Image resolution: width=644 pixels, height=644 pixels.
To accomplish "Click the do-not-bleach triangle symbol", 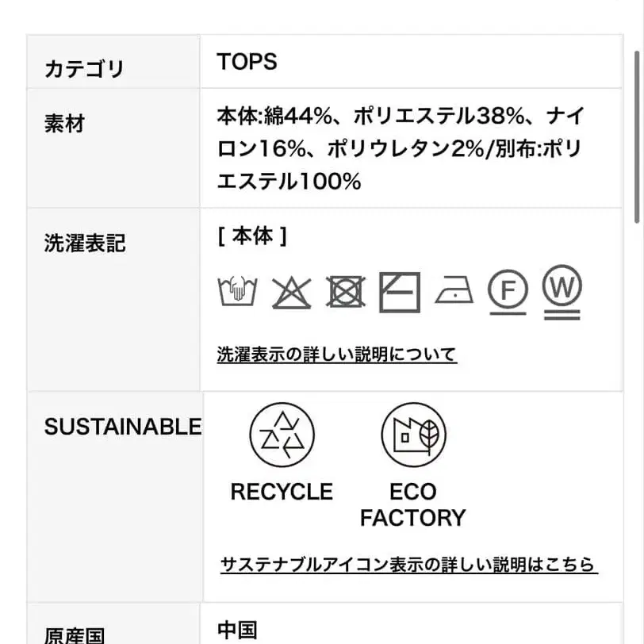I will pyautogui.click(x=292, y=292).
